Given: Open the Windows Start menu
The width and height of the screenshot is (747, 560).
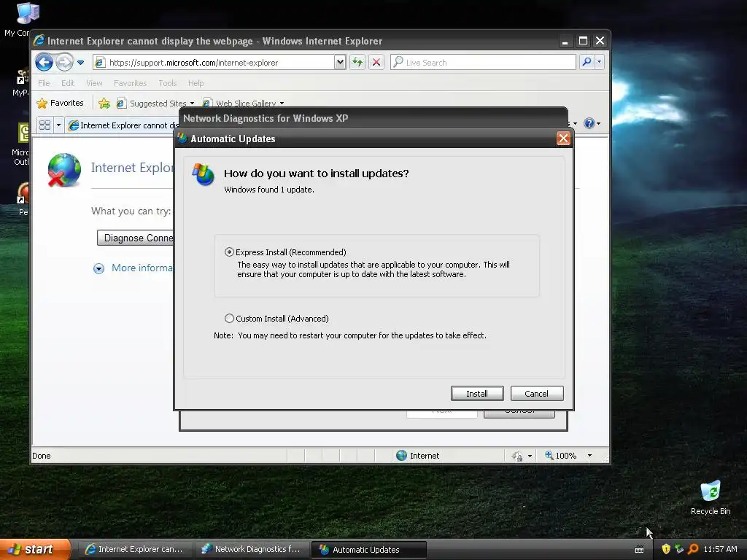Looking at the screenshot, I should 35,549.
